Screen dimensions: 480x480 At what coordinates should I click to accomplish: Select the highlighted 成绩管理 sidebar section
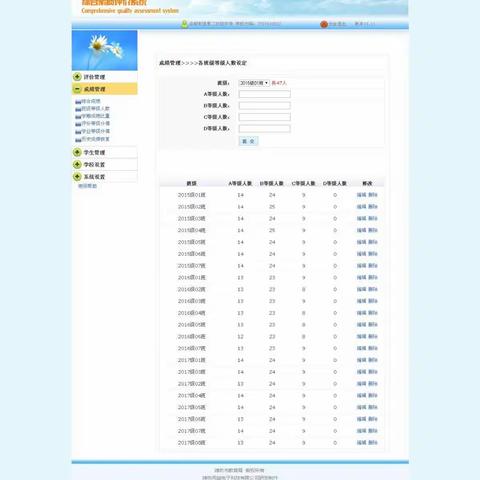[x=105, y=89]
